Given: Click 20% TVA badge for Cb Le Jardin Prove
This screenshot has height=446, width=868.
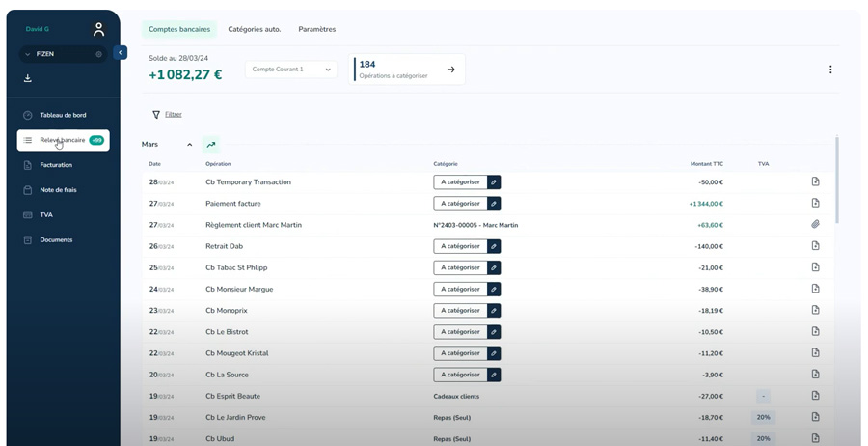Looking at the screenshot, I should click(x=763, y=418).
